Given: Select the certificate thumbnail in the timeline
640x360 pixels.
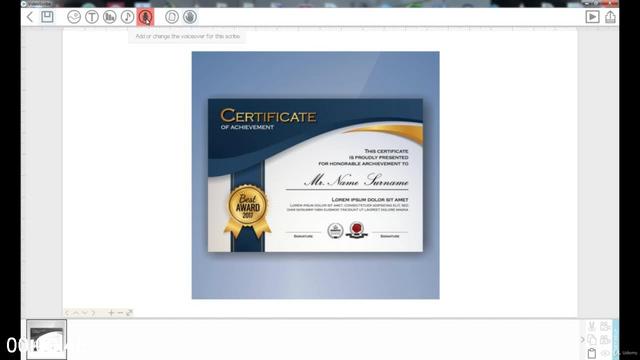Looking at the screenshot, I should [47, 339].
